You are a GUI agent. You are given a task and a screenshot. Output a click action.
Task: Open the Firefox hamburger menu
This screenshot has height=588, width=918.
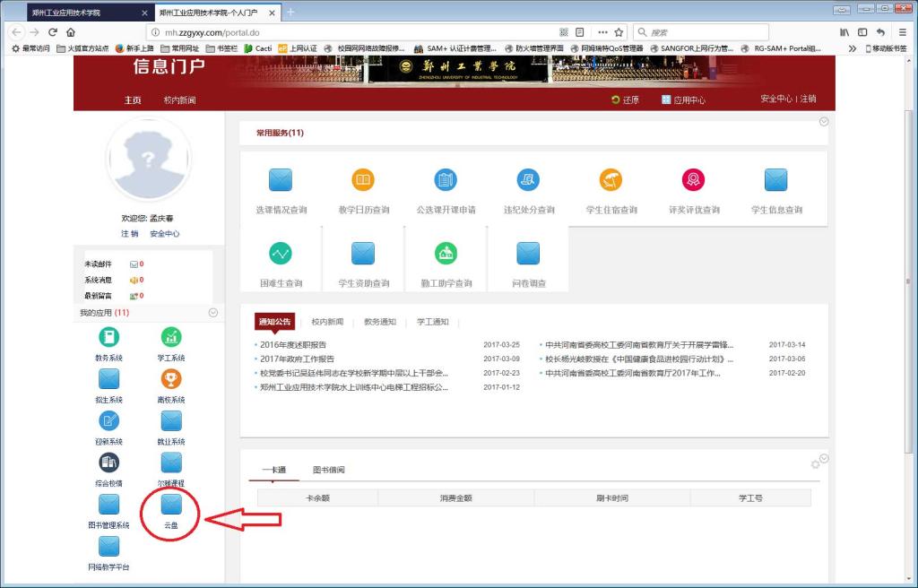point(902,32)
